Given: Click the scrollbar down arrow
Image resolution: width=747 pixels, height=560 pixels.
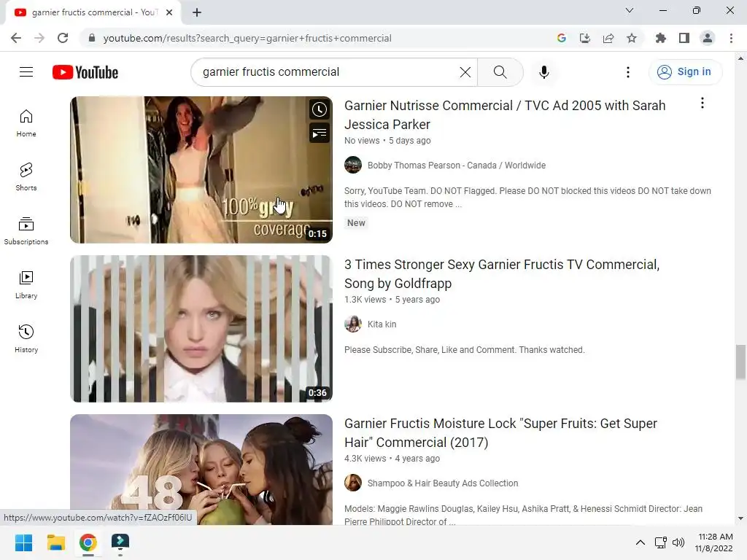Looking at the screenshot, I should (x=740, y=518).
